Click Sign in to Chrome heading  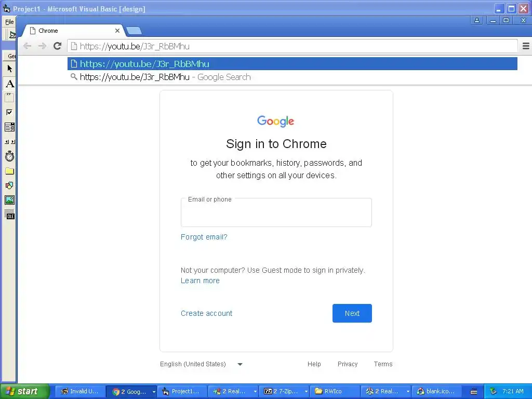[x=276, y=144]
